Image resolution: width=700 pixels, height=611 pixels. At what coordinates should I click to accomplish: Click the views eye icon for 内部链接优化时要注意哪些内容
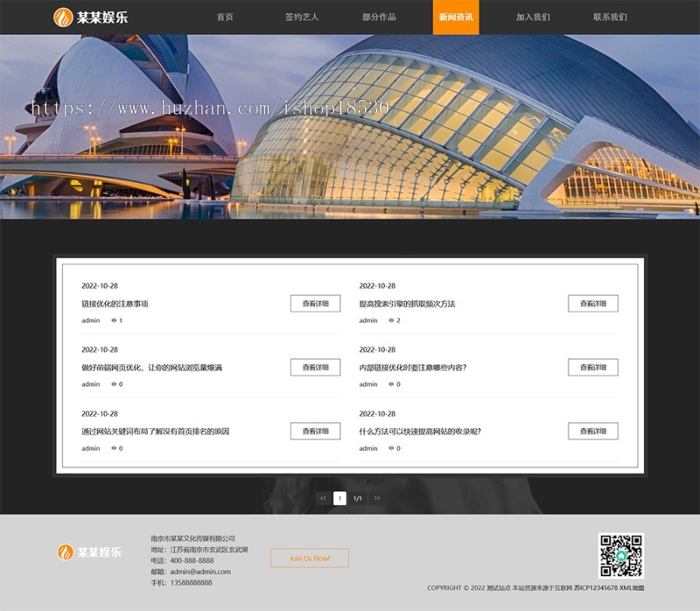pos(391,384)
